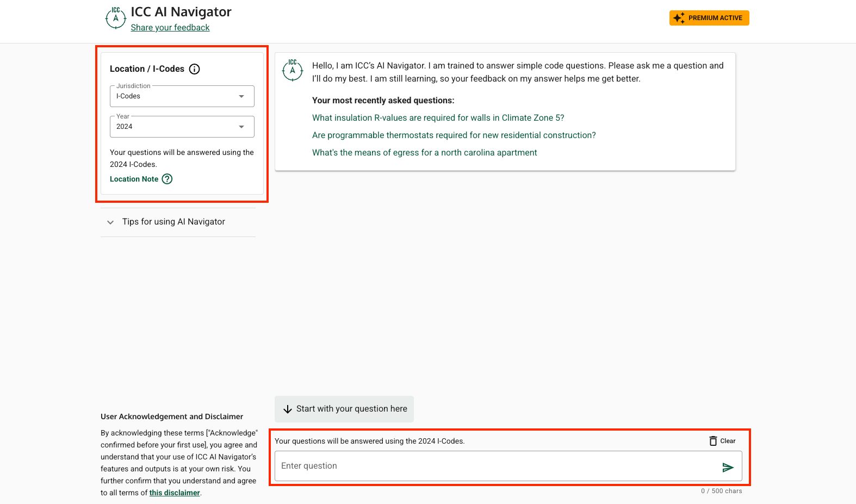Click the Location Note label

(134, 179)
